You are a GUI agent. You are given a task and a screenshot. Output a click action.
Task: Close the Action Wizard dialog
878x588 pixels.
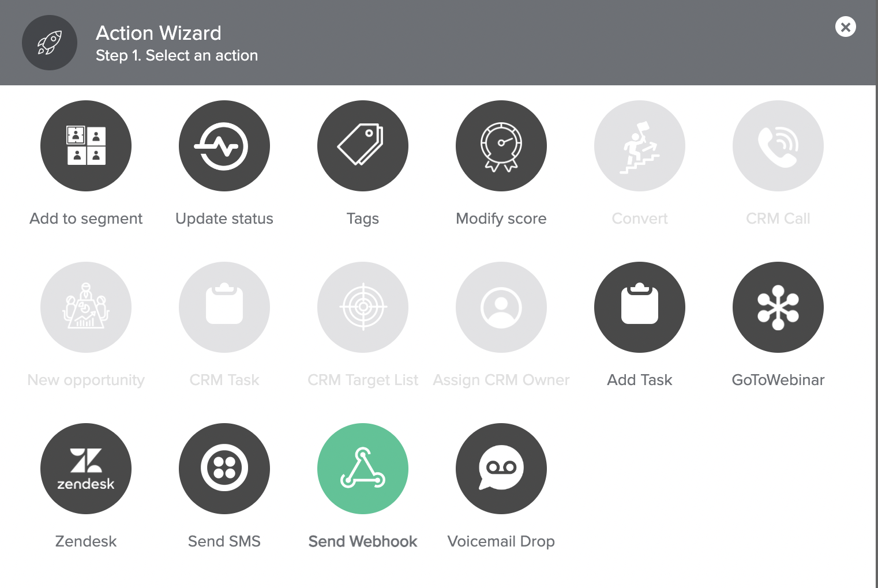point(846,27)
